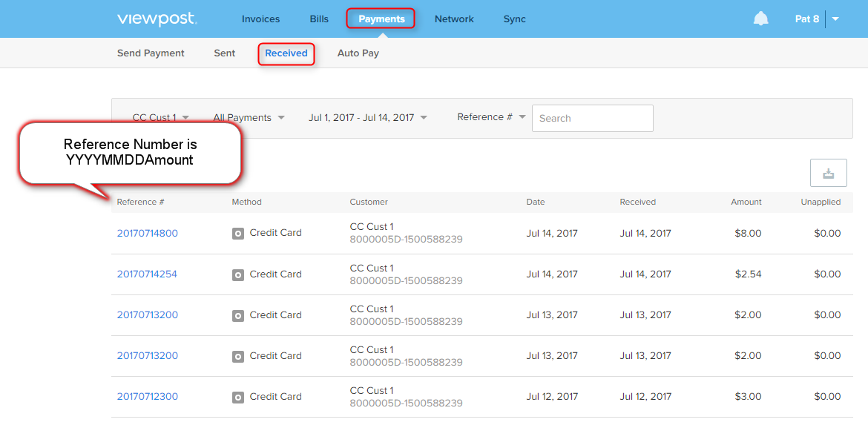Screen dimensions: 868x425
Task: Sort by the Reference # column header
Action: 141,202
